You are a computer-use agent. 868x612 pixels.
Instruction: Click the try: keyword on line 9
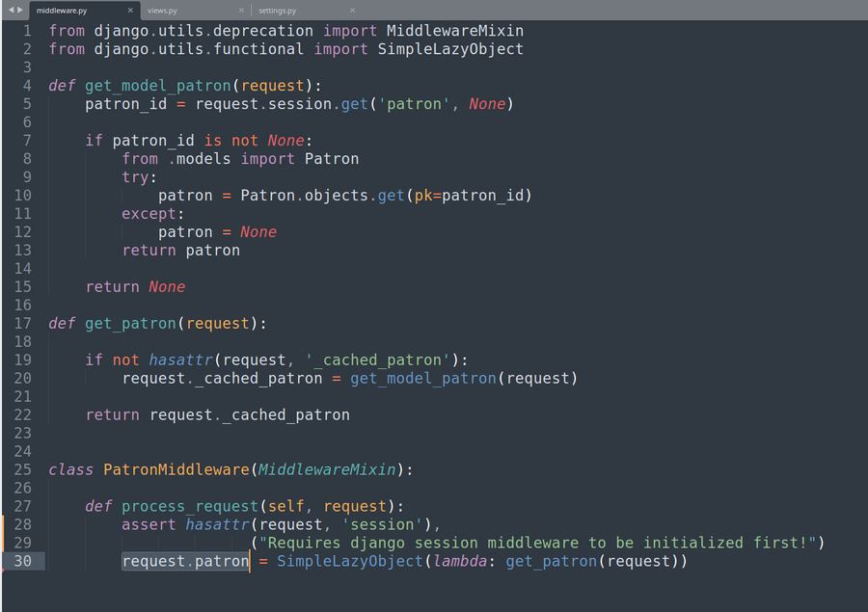point(140,177)
